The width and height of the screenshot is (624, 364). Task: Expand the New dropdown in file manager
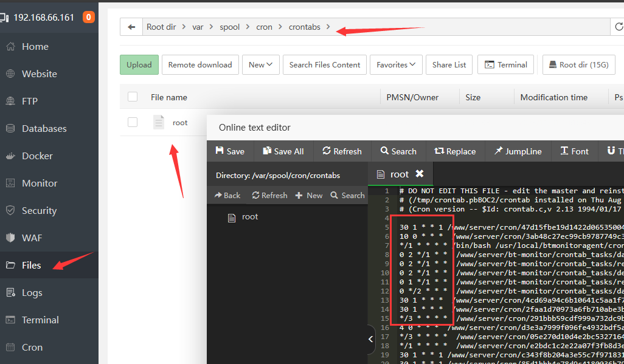[x=261, y=65]
